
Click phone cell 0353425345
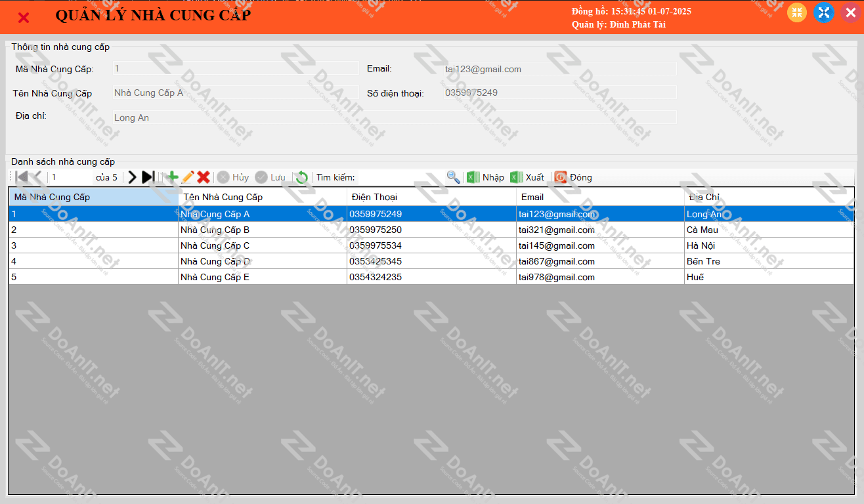[x=431, y=261]
